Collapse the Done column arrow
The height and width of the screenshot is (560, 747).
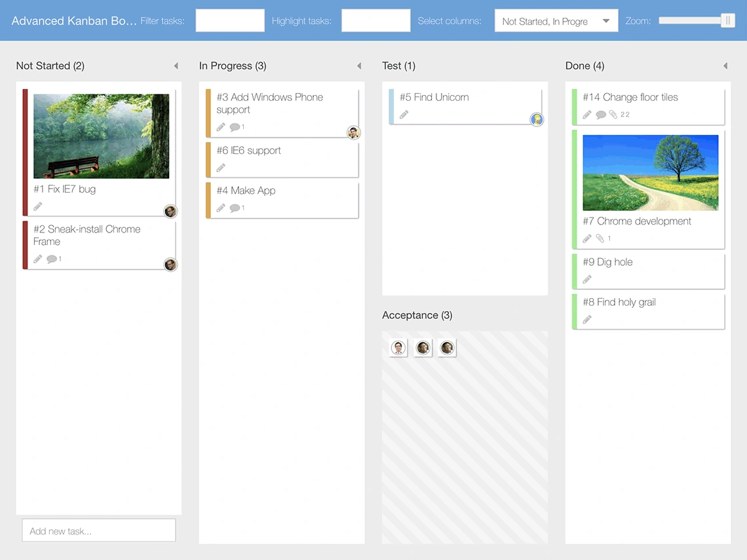[x=725, y=65]
